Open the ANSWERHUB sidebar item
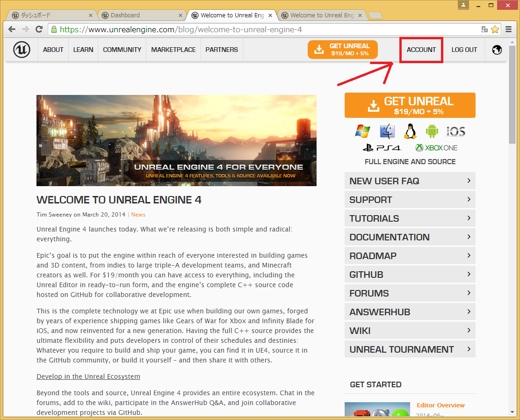This screenshot has height=420, width=520. (410, 312)
